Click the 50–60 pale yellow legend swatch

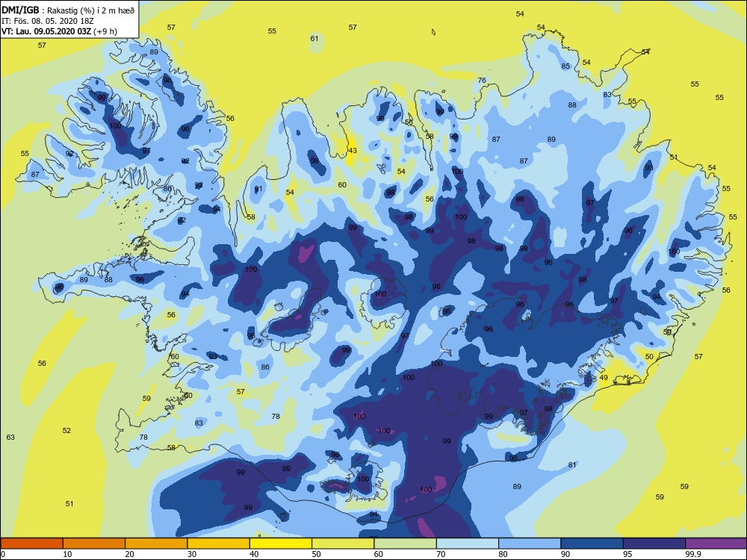click(343, 544)
